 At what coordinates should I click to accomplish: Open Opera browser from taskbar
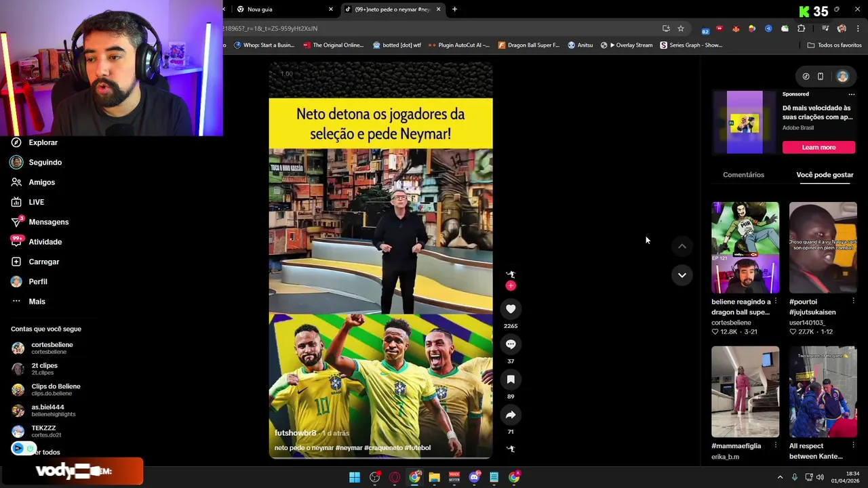click(x=395, y=477)
